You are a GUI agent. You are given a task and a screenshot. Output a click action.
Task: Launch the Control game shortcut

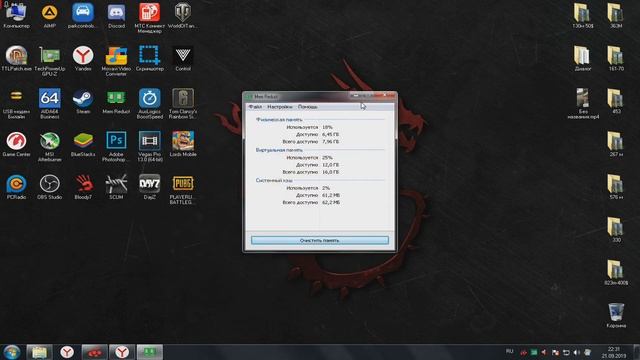[183, 58]
